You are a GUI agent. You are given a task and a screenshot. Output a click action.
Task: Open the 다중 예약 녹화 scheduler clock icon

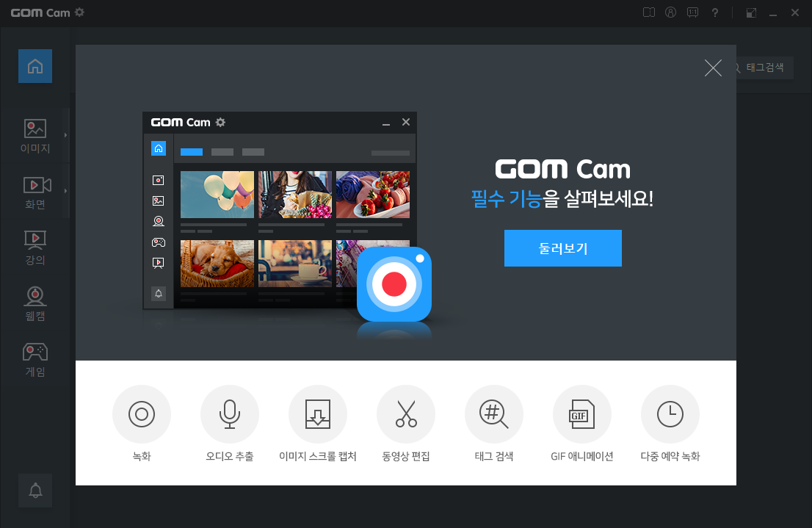670,413
